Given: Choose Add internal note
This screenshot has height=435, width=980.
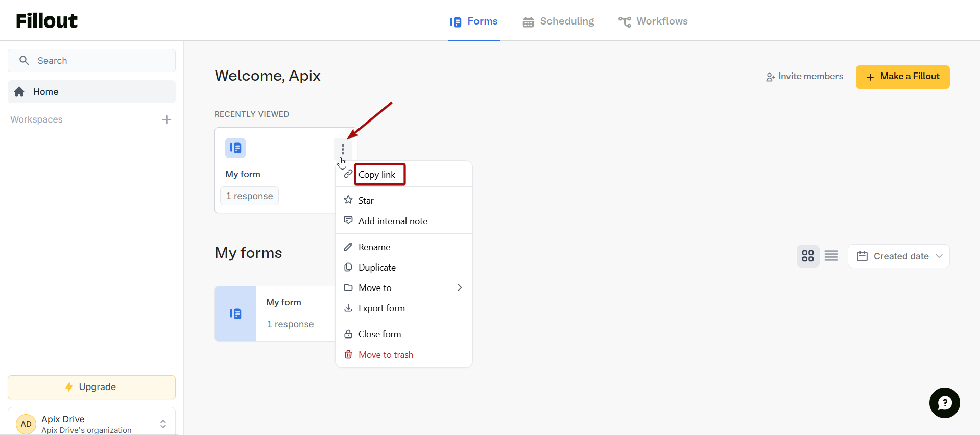Looking at the screenshot, I should click(403, 221).
